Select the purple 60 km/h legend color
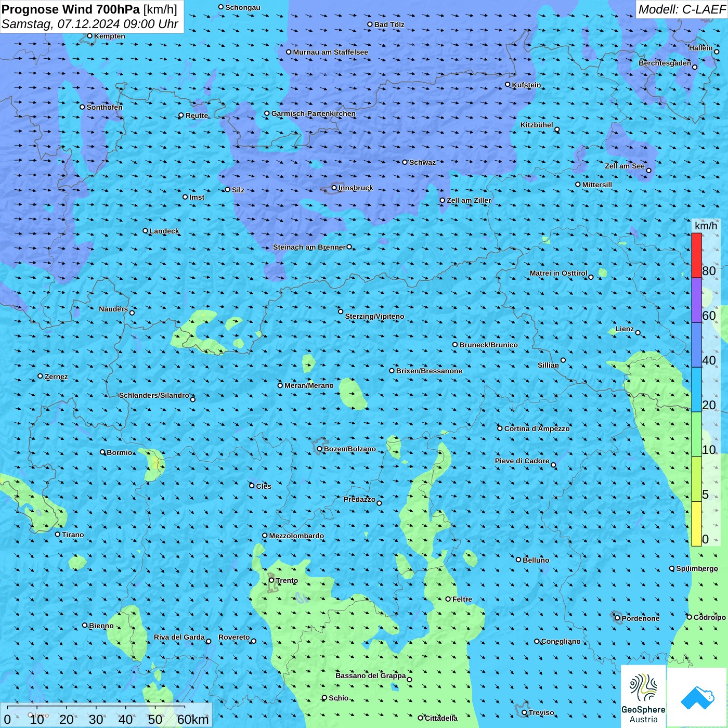The width and height of the screenshot is (728, 728). click(696, 300)
